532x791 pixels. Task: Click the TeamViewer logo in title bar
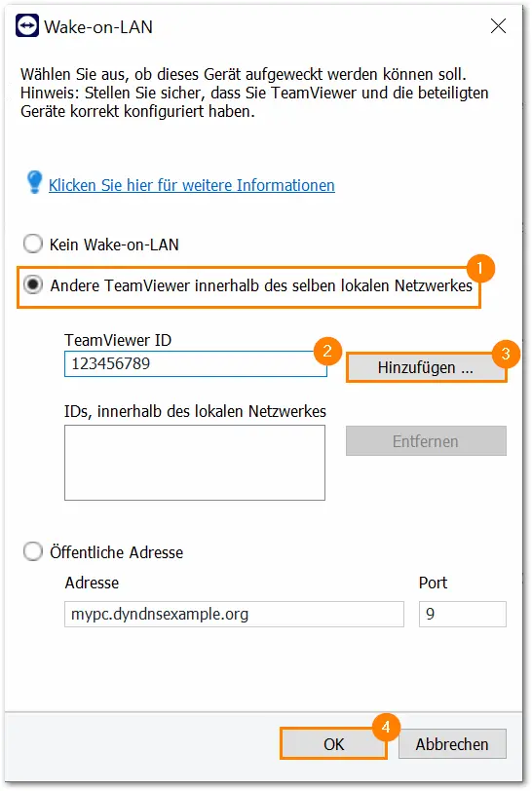pyautogui.click(x=26, y=25)
